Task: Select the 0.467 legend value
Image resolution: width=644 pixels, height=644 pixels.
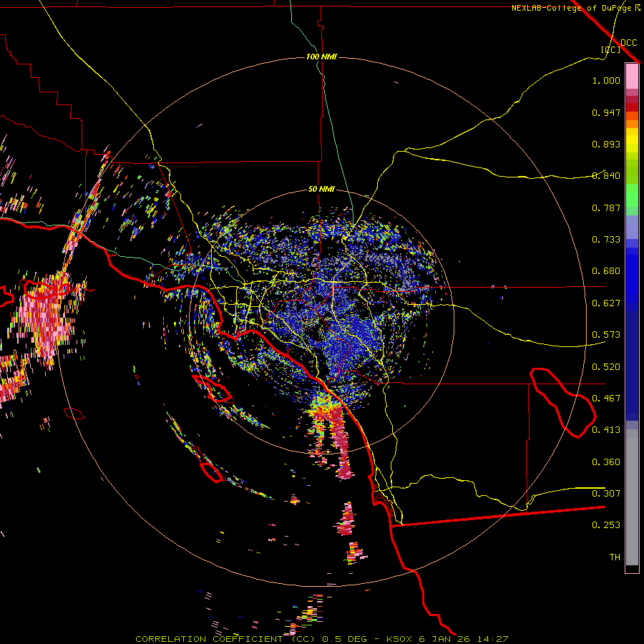Action: click(x=606, y=399)
